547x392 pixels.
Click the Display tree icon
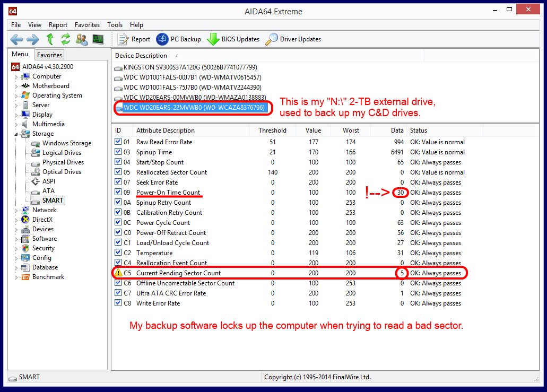pos(25,115)
